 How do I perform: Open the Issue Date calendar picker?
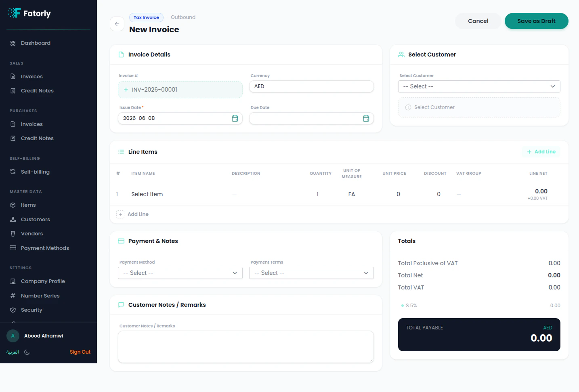coord(235,118)
